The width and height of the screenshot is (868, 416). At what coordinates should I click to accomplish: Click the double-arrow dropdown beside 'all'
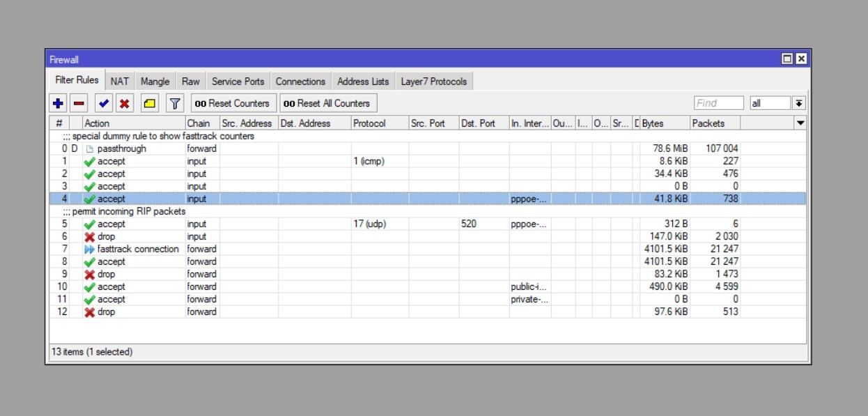(800, 102)
